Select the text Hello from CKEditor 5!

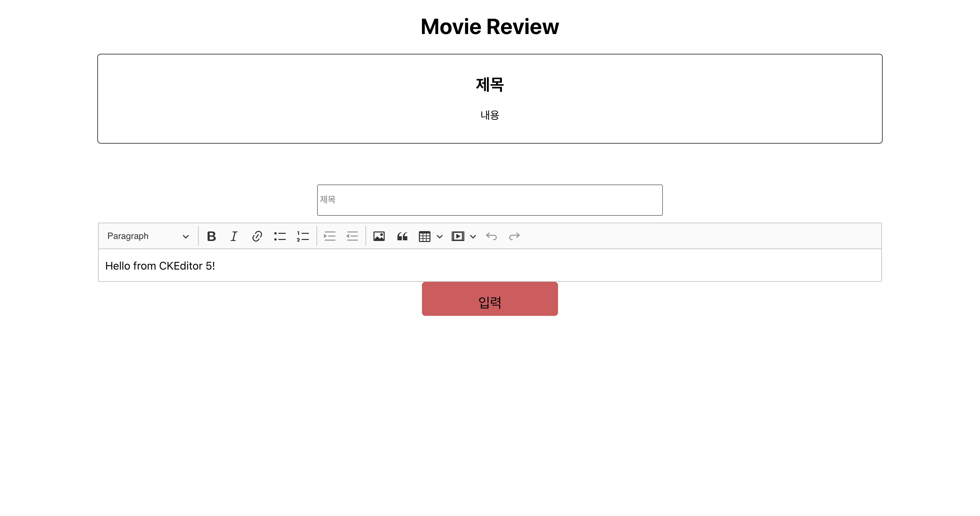tap(160, 265)
